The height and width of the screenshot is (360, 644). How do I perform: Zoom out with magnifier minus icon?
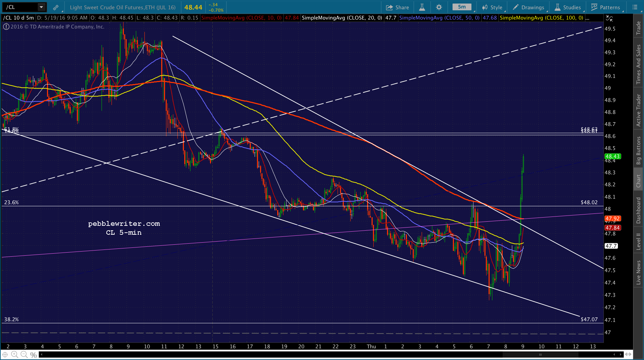tap(24, 355)
